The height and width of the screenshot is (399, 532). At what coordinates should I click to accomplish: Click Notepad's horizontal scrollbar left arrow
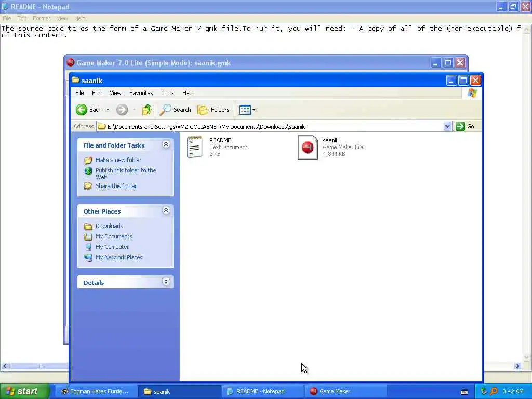click(x=5, y=366)
